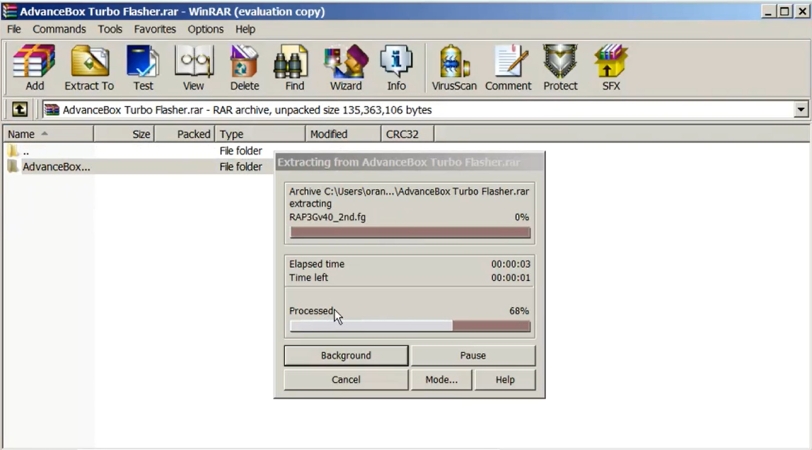Click the WinRAR title bar icon

tap(9, 11)
